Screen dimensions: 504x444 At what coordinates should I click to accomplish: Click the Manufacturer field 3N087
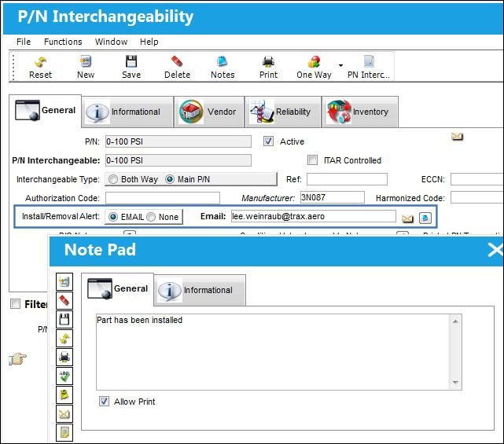click(333, 197)
